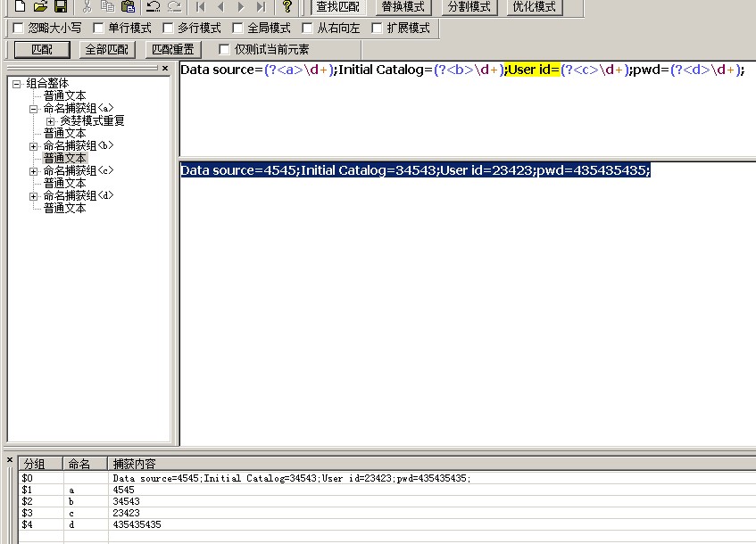756x544 pixels.
Task: Toggle 扩展模式 checkbox
Action: 377,28
